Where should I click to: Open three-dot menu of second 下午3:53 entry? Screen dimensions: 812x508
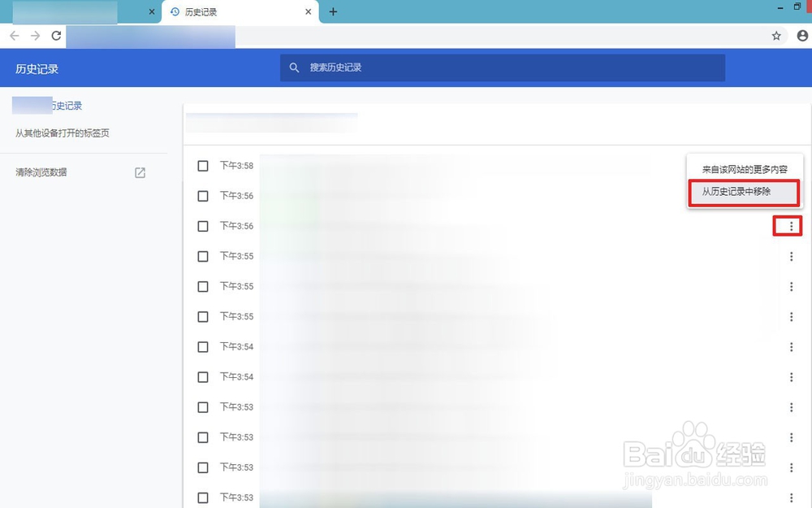(x=791, y=437)
